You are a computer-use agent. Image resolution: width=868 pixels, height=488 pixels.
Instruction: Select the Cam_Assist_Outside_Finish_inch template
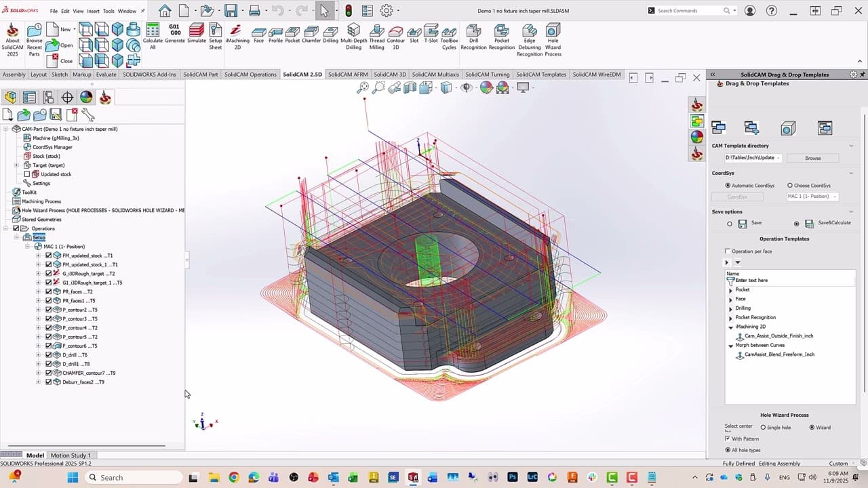(778, 336)
